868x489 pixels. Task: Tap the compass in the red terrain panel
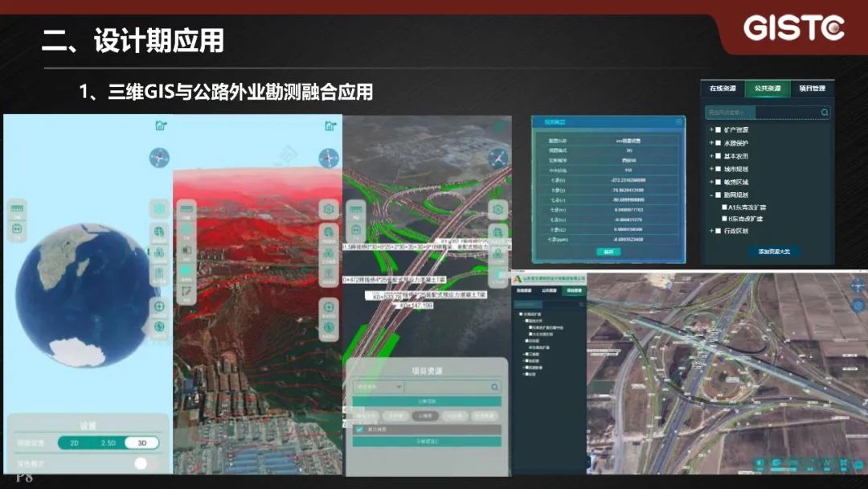[328, 158]
